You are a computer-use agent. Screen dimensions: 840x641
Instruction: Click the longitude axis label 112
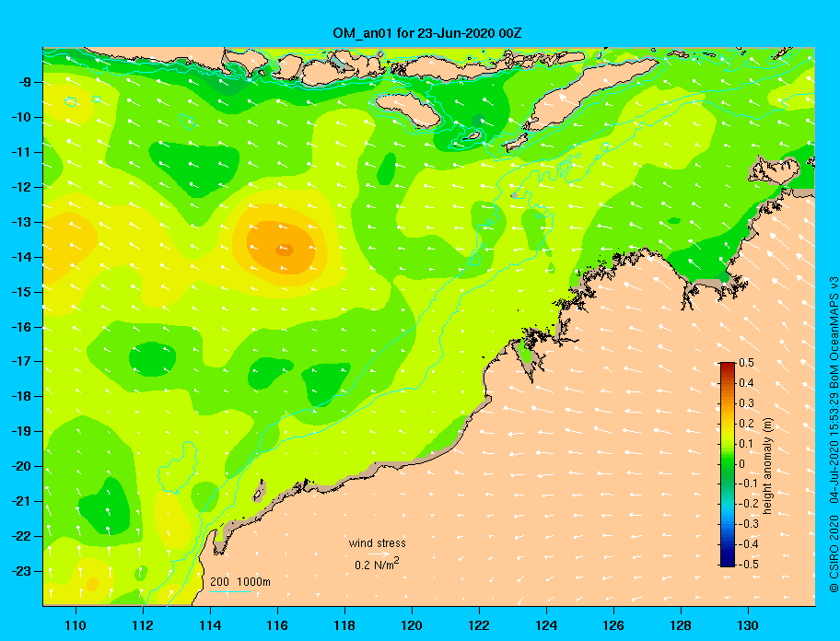coord(143,625)
